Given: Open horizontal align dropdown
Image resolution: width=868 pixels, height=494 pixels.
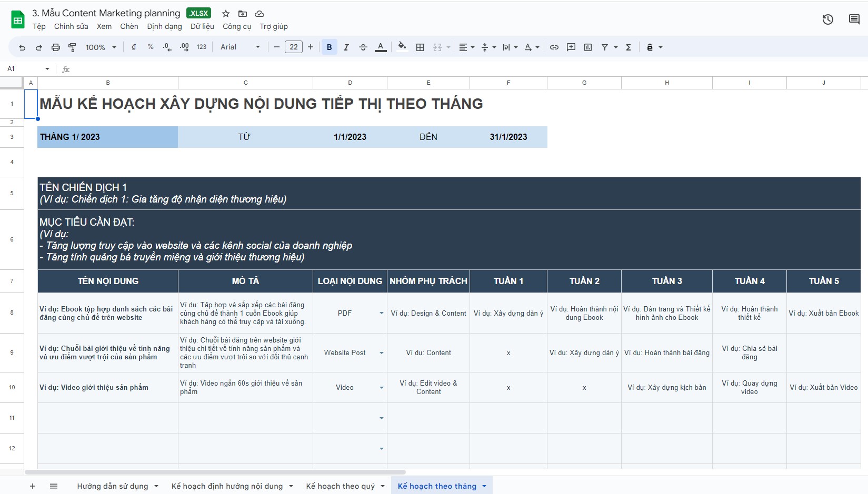Looking at the screenshot, I should tap(467, 47).
